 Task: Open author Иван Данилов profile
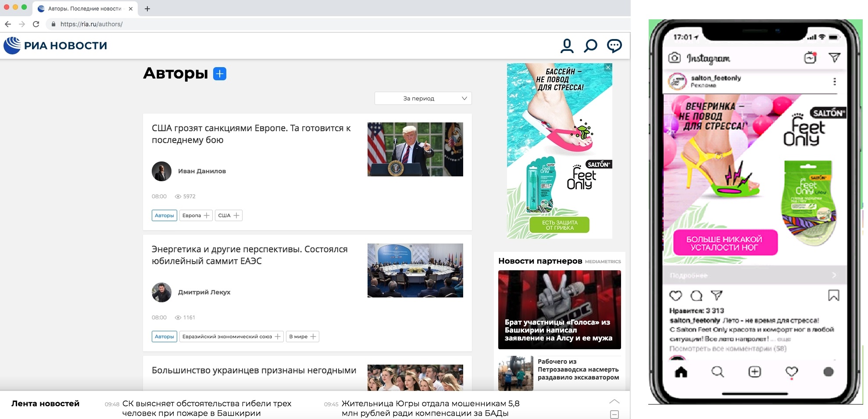[202, 171]
